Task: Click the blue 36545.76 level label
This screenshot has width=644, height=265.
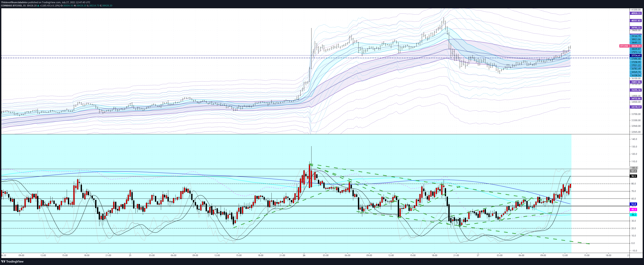Action: pos(636,72)
